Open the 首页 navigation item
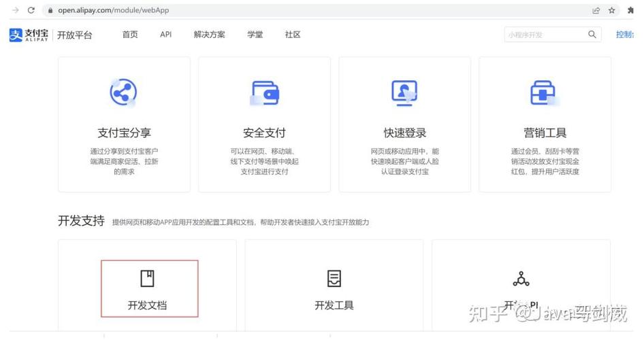 pyautogui.click(x=130, y=35)
